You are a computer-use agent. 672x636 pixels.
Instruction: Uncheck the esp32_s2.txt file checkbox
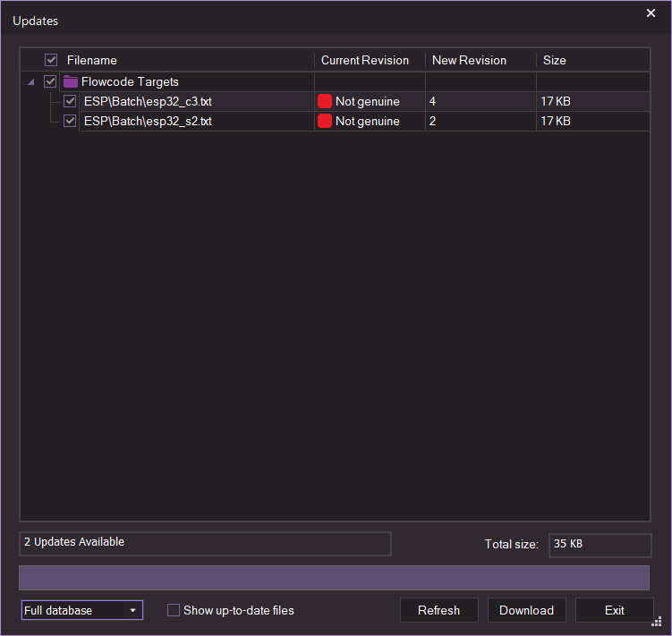pos(70,121)
